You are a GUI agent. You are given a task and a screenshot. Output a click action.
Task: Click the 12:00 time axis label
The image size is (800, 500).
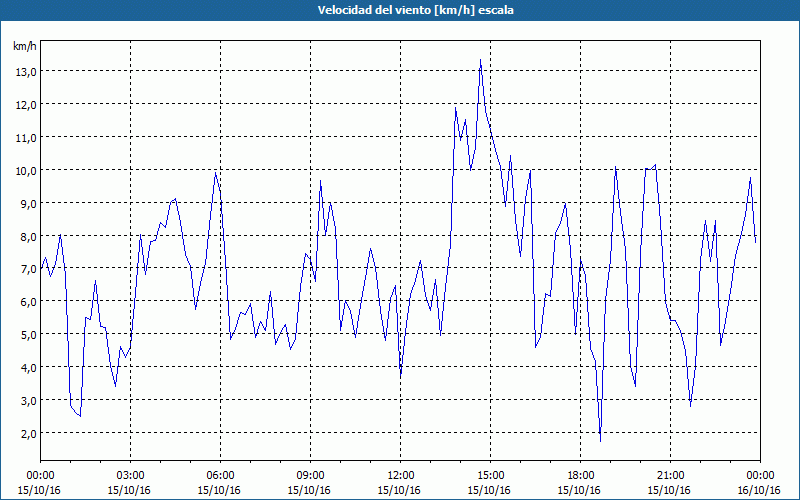click(x=401, y=476)
